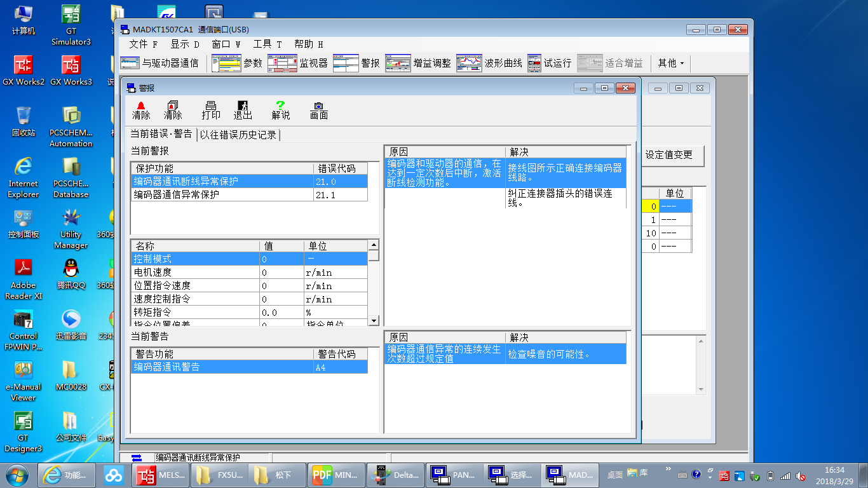
Task: Open the 文件 F menu
Action: pyautogui.click(x=143, y=44)
